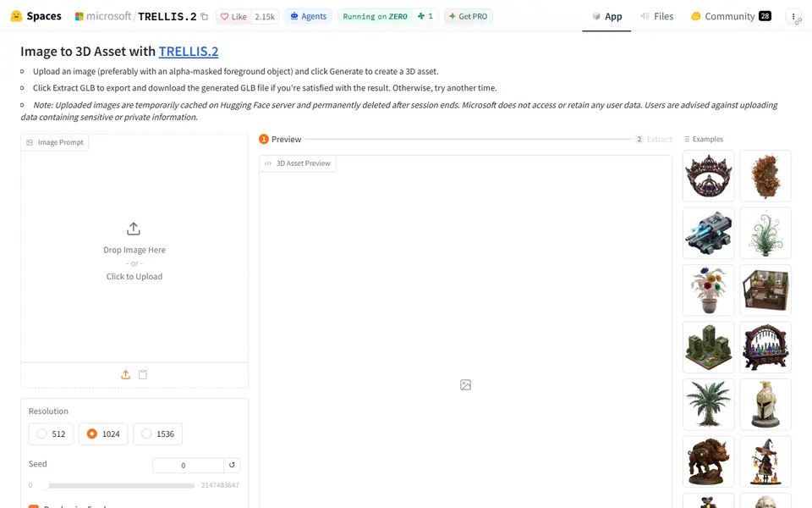Open the 2.15k likes count
The width and height of the screenshot is (812, 508).
point(265,17)
